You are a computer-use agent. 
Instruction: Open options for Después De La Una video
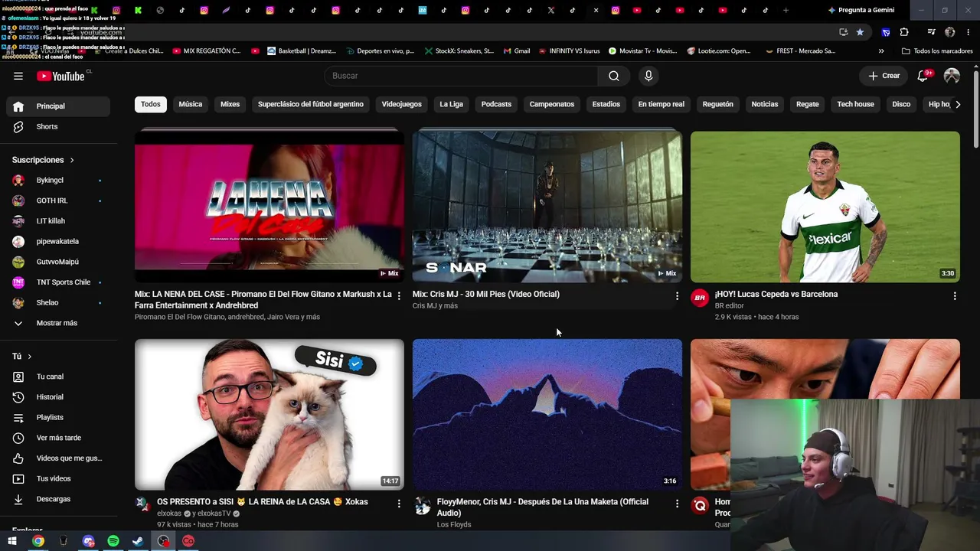[x=677, y=504]
